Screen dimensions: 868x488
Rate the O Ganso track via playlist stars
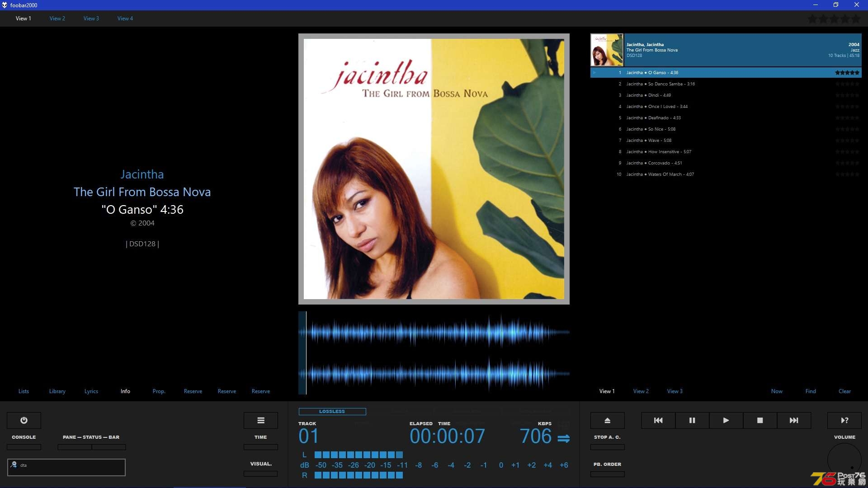pyautogui.click(x=847, y=72)
